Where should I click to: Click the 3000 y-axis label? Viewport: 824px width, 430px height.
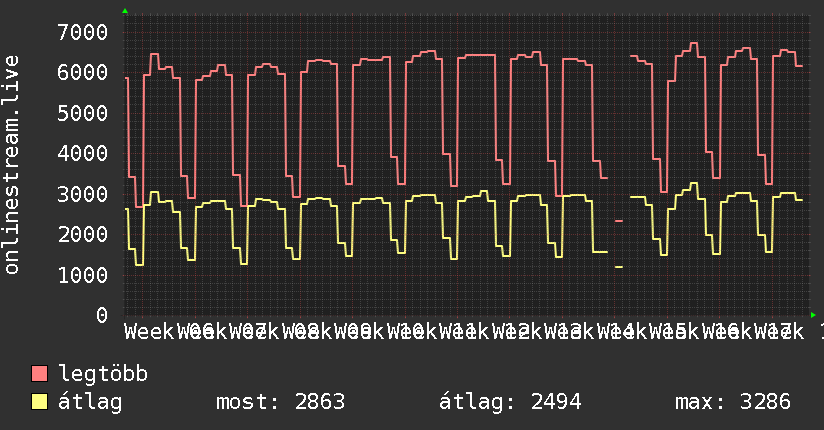pos(83,194)
